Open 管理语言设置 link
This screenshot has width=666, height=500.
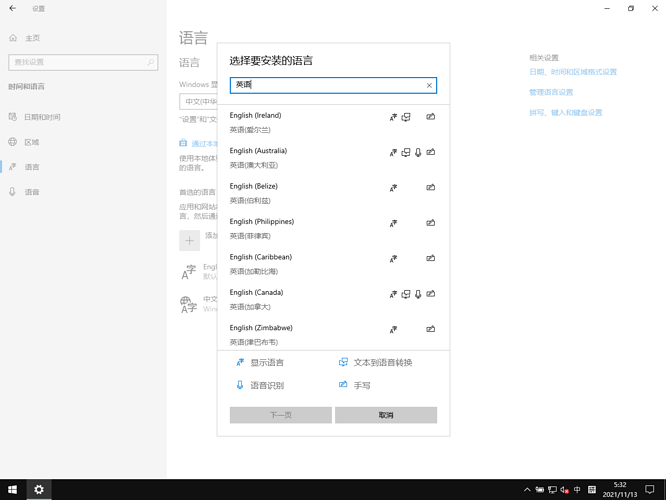pyautogui.click(x=551, y=92)
